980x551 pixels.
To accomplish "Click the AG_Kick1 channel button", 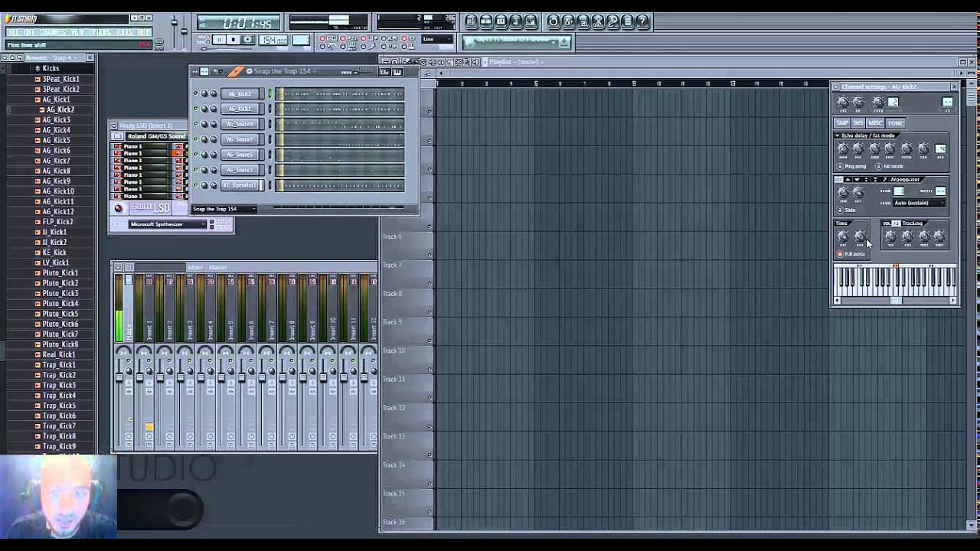I will click(241, 109).
